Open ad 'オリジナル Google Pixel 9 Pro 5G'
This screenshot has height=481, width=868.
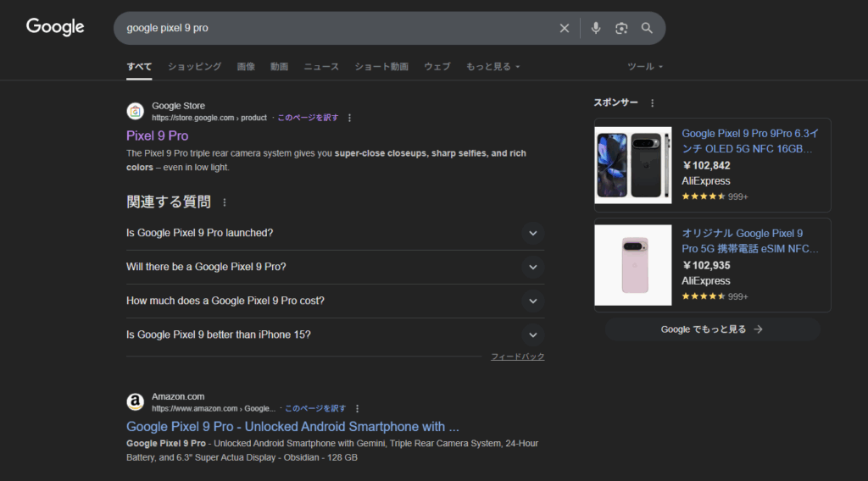click(x=750, y=241)
